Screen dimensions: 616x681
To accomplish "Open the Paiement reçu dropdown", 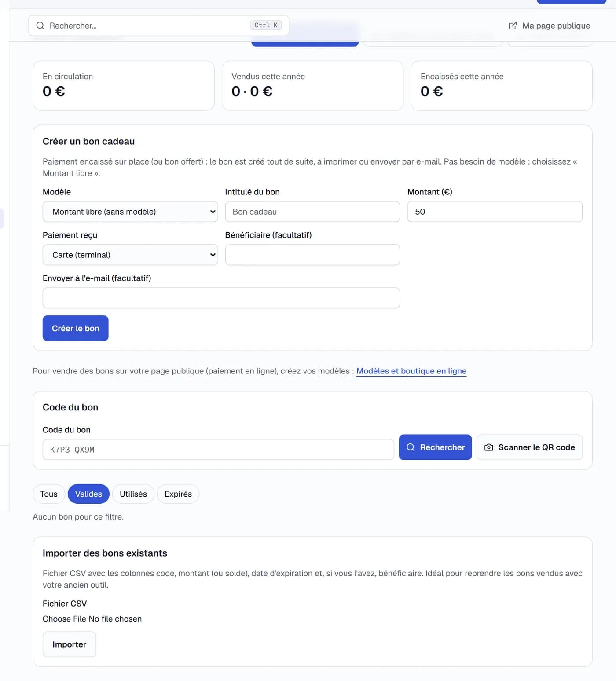I will 130,255.
